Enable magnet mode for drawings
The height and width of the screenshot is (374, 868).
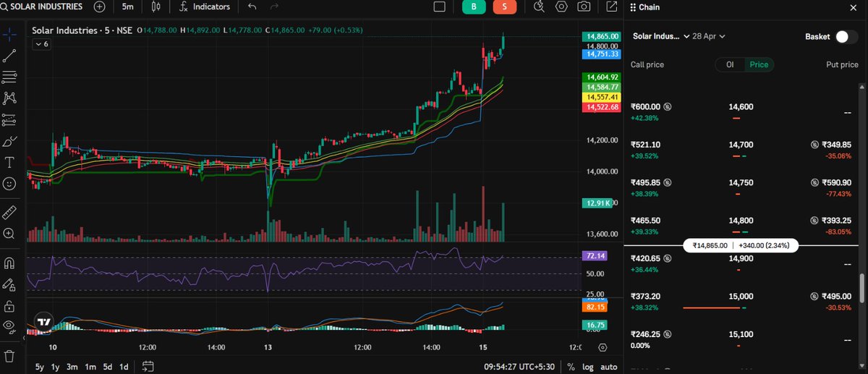coord(9,263)
